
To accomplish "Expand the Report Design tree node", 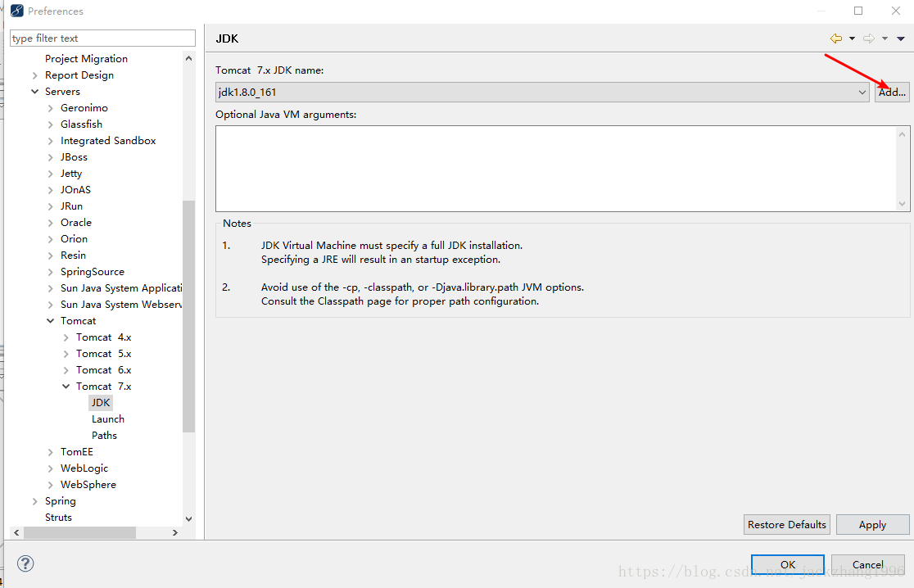I will tap(35, 75).
